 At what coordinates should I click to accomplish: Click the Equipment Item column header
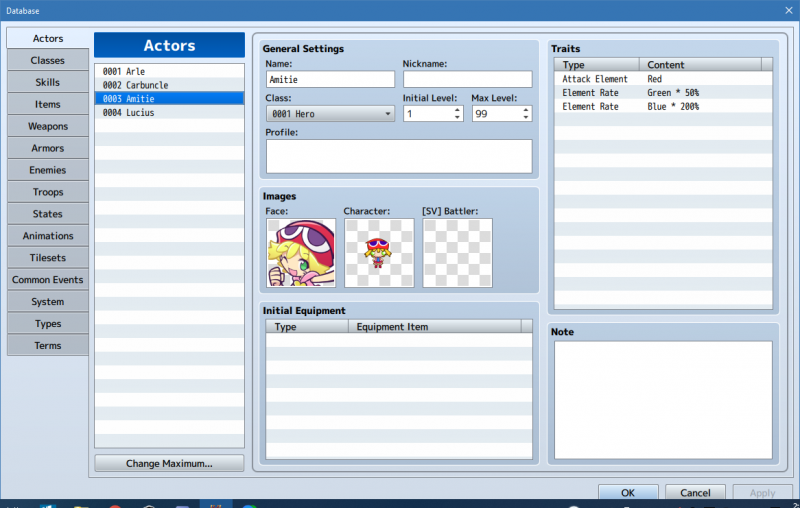[x=435, y=326]
